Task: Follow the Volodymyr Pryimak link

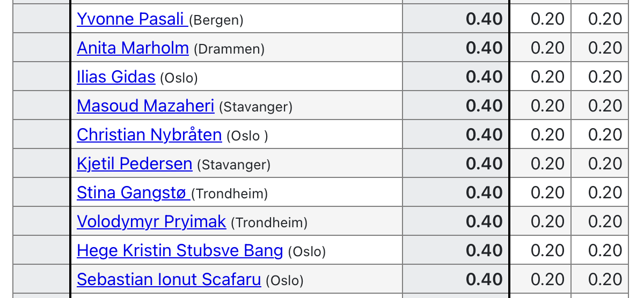Action: (x=151, y=222)
